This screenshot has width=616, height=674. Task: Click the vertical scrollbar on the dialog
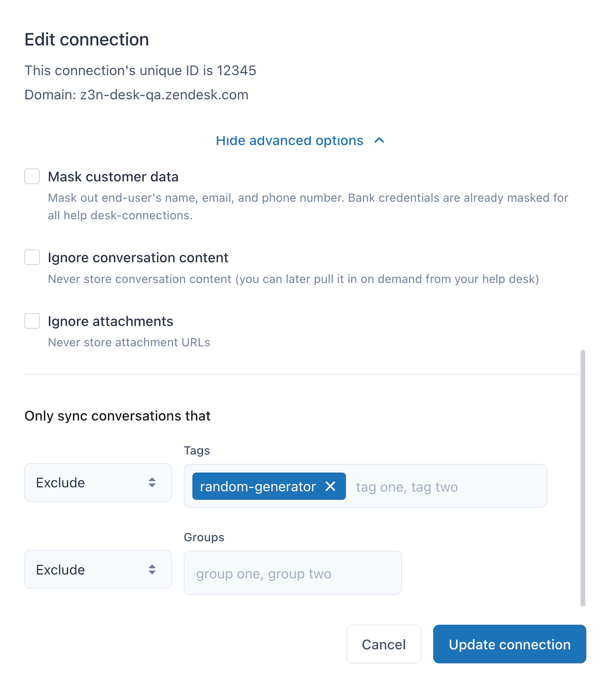coord(583,478)
